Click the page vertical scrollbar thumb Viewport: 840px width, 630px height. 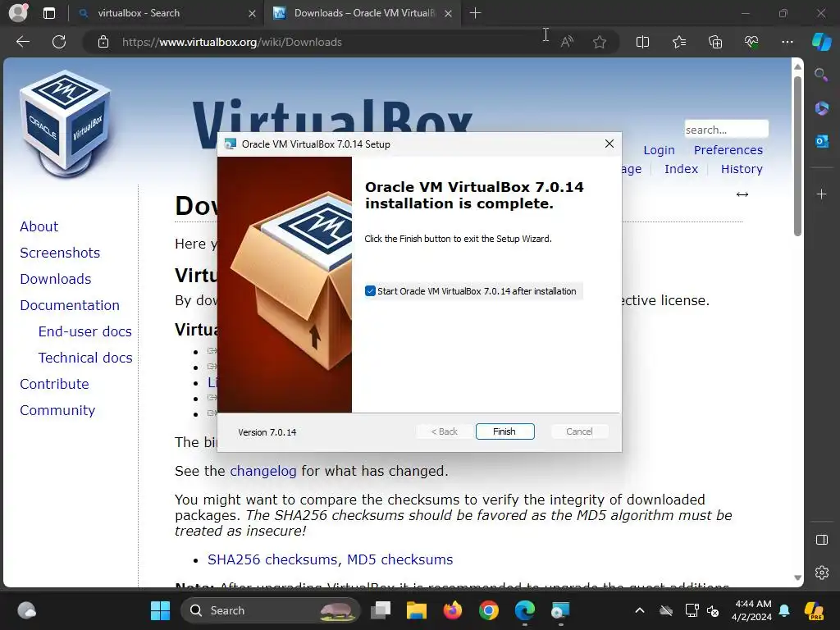pyautogui.click(x=797, y=157)
